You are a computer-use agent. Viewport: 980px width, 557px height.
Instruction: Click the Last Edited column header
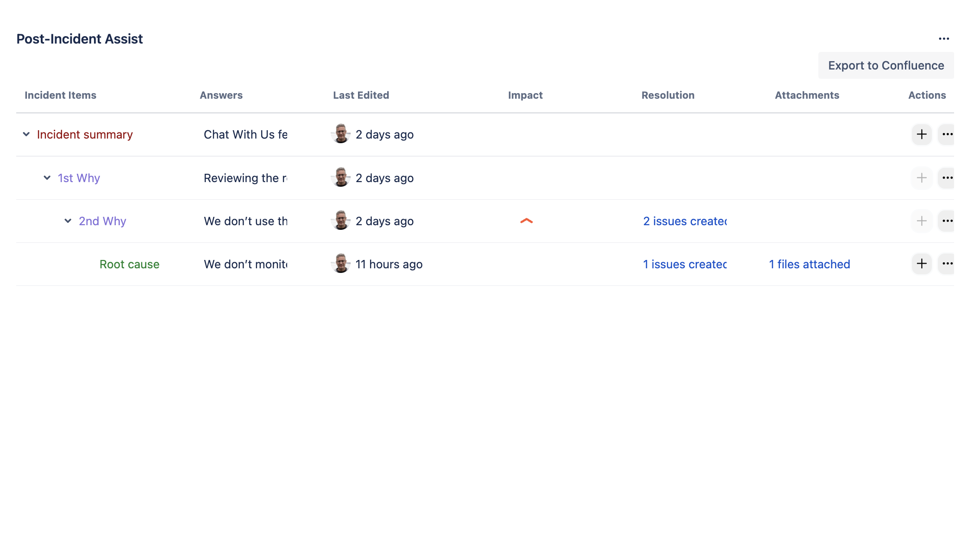[361, 95]
